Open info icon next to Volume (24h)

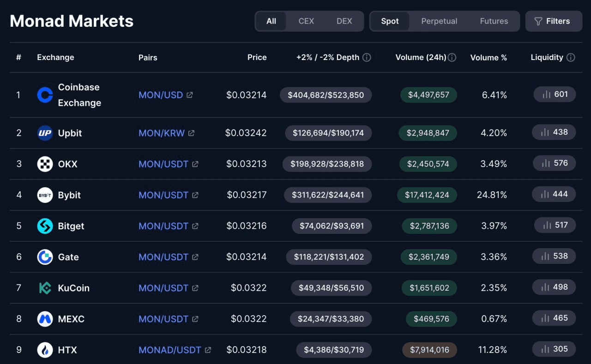452,58
